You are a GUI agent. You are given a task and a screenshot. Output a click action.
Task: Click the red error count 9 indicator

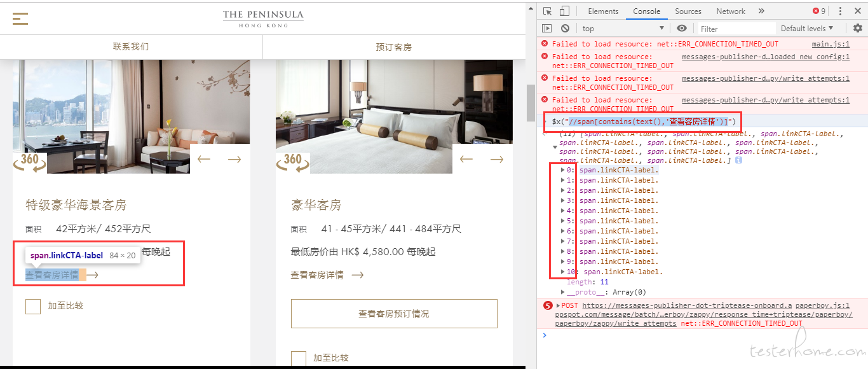(x=819, y=11)
